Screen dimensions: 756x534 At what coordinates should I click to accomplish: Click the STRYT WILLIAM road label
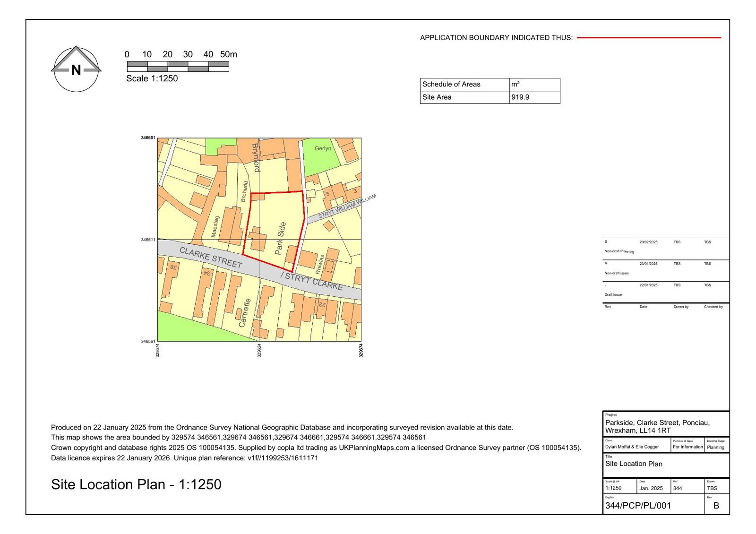(x=347, y=207)
